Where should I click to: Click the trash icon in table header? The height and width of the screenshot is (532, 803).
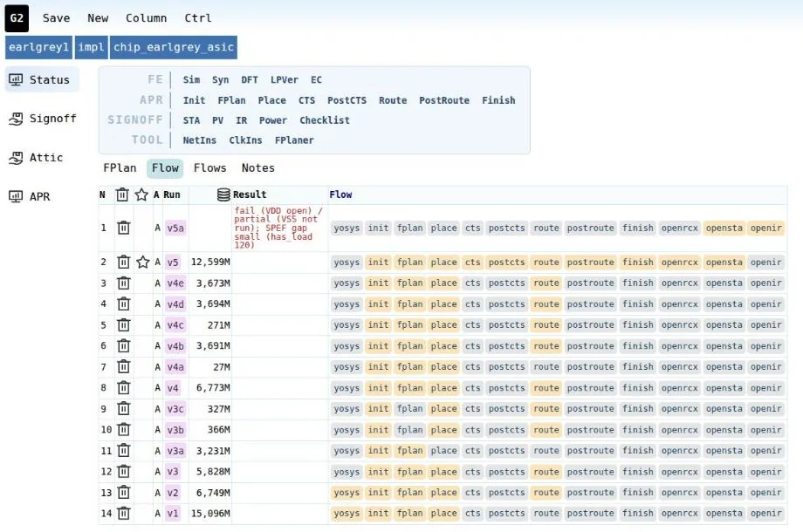click(x=122, y=194)
